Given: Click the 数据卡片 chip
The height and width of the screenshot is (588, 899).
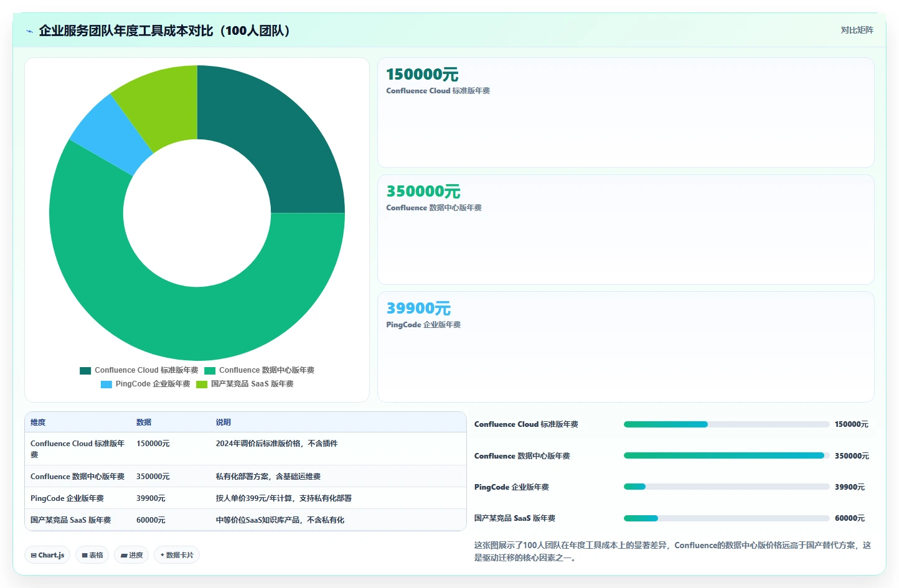Looking at the screenshot, I should click(x=177, y=555).
